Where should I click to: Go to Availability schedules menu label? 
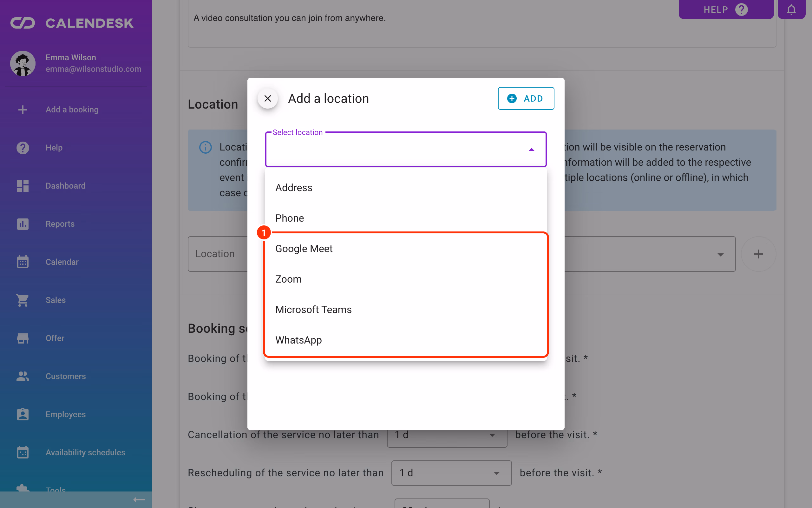pyautogui.click(x=86, y=452)
